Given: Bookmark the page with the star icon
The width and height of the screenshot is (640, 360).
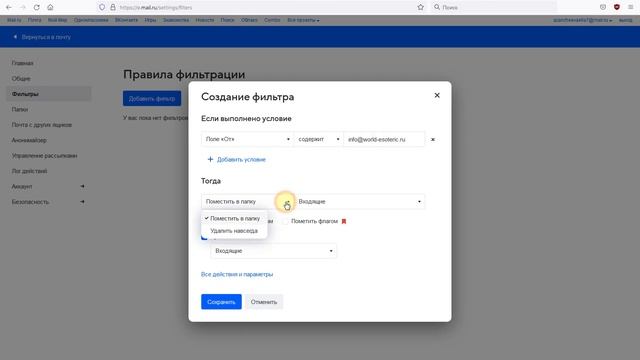Looking at the screenshot, I should click(x=420, y=7).
